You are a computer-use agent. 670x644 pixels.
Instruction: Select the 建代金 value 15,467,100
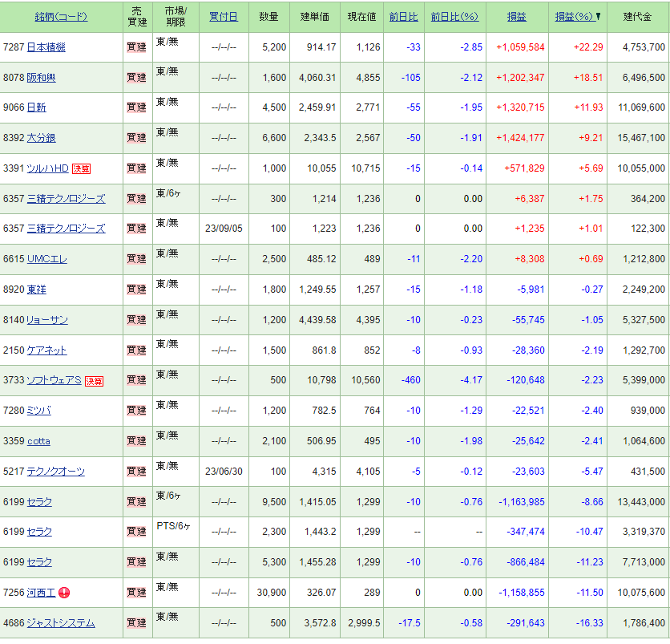pos(641,138)
